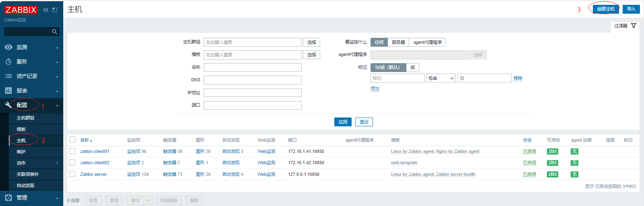Click into the IP地址 input field

(x=253, y=93)
